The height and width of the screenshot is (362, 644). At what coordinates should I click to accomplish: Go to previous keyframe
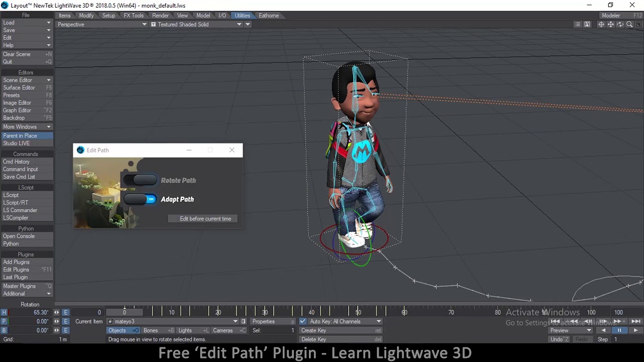point(571,321)
